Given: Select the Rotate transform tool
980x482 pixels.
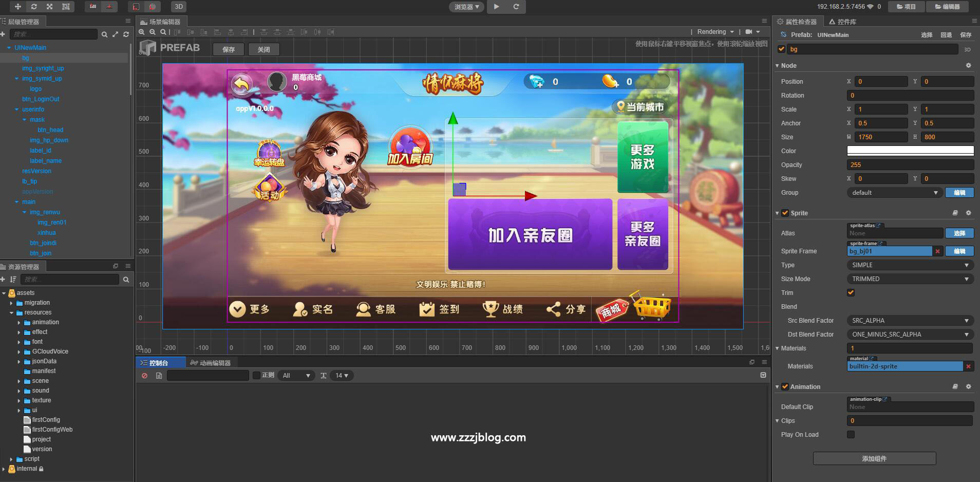Looking at the screenshot, I should (x=34, y=7).
